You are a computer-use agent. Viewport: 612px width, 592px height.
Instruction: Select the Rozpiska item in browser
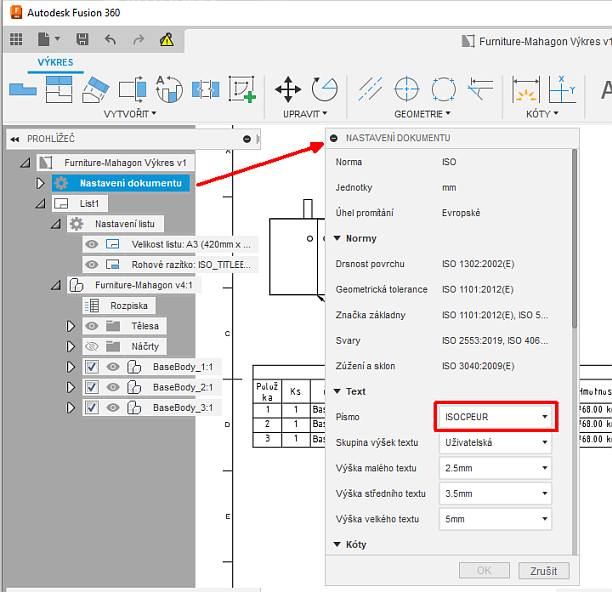(x=129, y=306)
